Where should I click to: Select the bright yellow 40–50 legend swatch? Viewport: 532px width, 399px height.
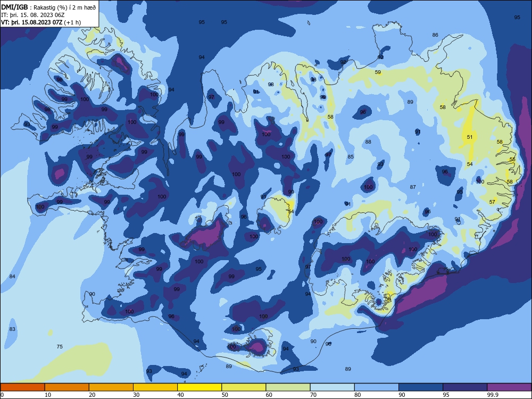tap(199, 387)
